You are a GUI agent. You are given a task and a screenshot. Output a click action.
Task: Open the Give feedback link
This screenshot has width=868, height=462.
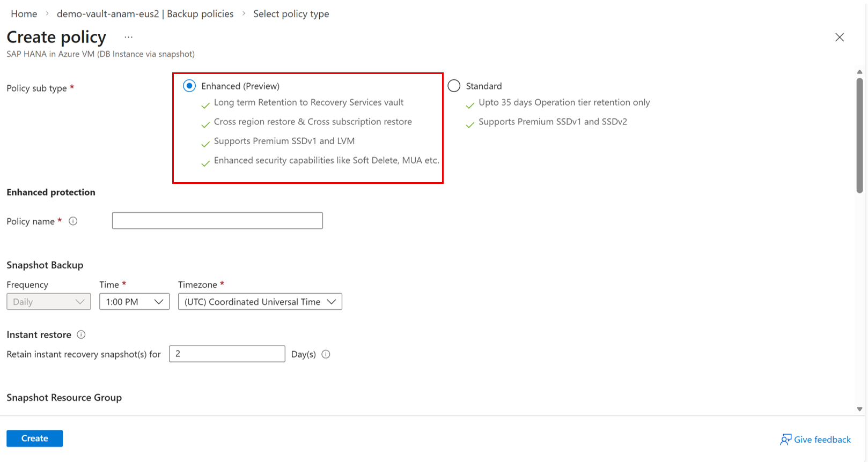[822, 439]
